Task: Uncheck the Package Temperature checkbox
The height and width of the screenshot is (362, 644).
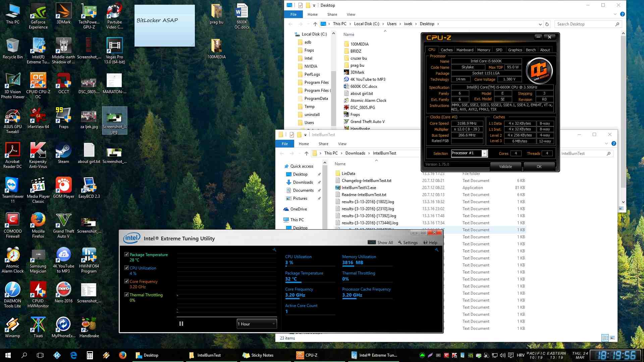Action: (x=126, y=254)
